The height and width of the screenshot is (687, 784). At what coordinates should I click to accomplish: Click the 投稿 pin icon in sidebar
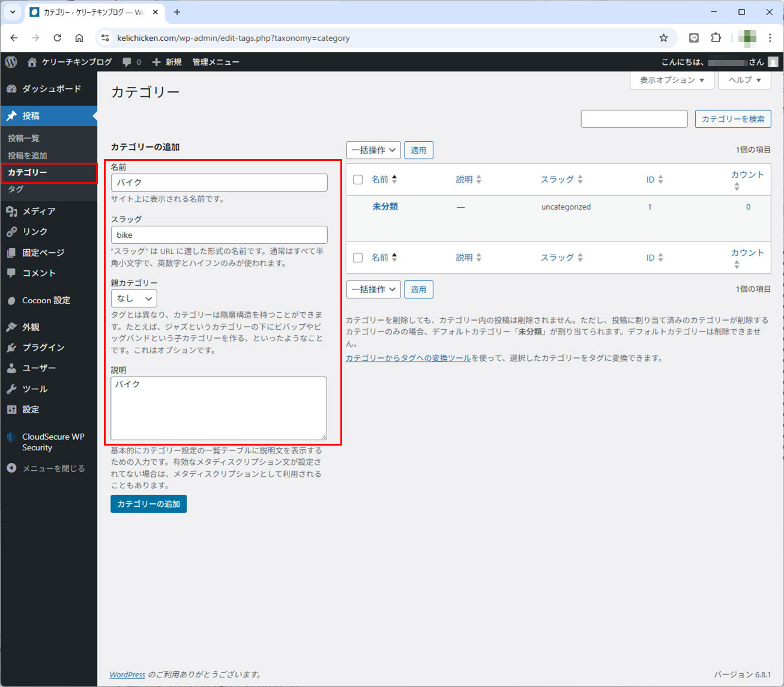click(x=11, y=116)
